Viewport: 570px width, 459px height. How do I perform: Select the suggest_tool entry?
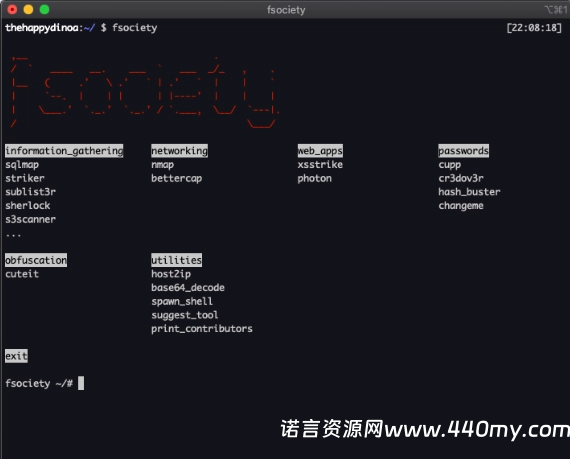click(185, 315)
